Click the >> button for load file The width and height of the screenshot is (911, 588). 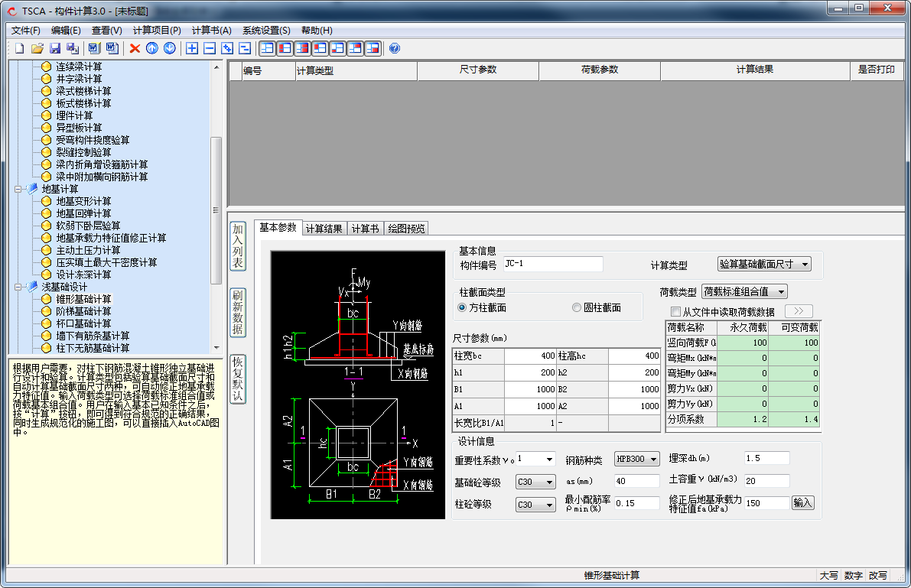[799, 311]
